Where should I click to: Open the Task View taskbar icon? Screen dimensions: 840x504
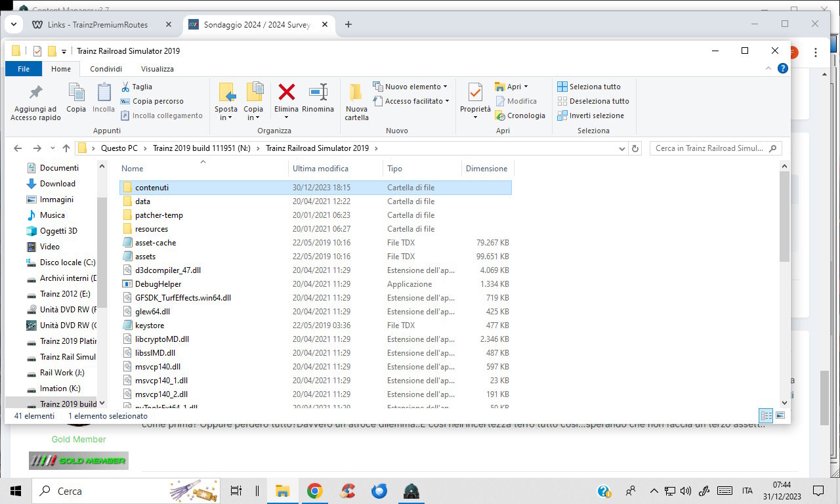pos(236,491)
